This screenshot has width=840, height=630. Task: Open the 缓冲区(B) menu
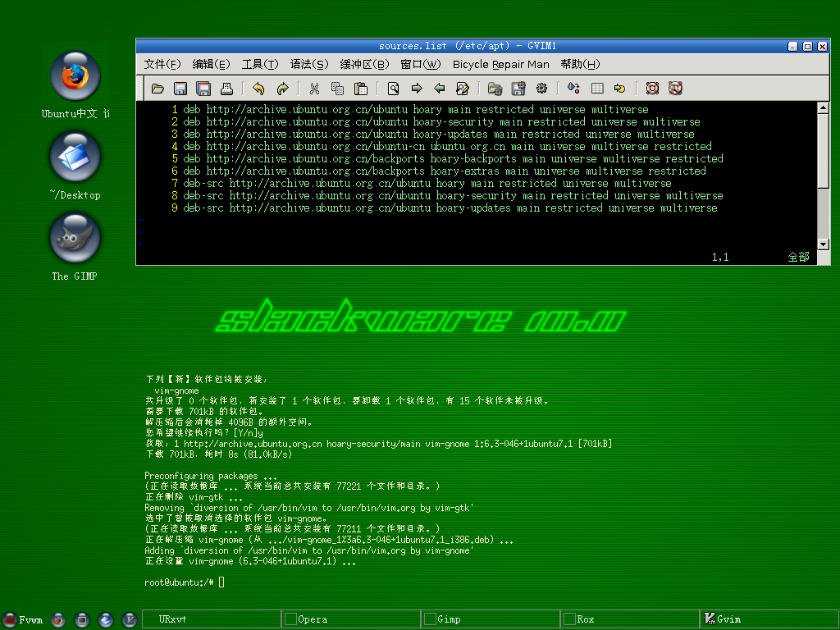tap(364, 64)
